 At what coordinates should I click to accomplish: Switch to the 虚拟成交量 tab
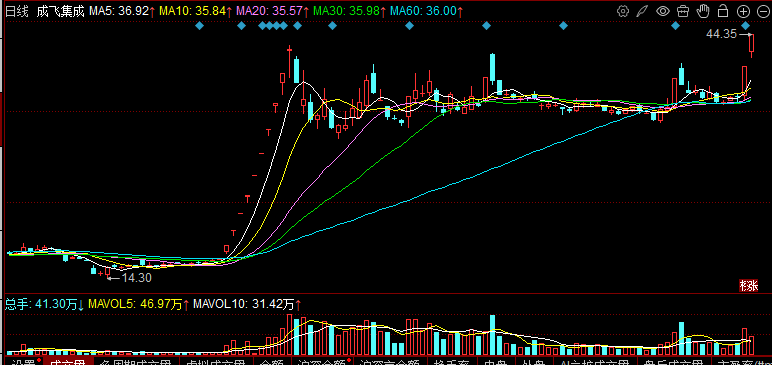216,362
